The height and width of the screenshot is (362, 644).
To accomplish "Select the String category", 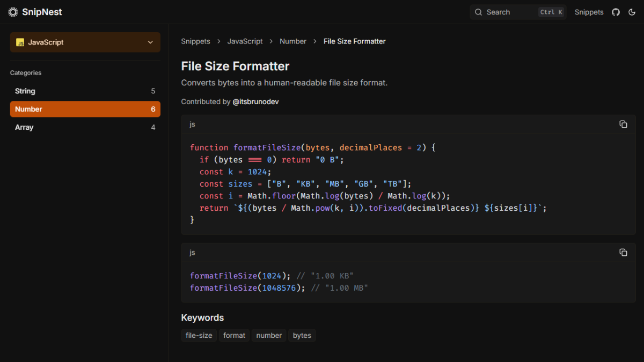I will click(85, 91).
